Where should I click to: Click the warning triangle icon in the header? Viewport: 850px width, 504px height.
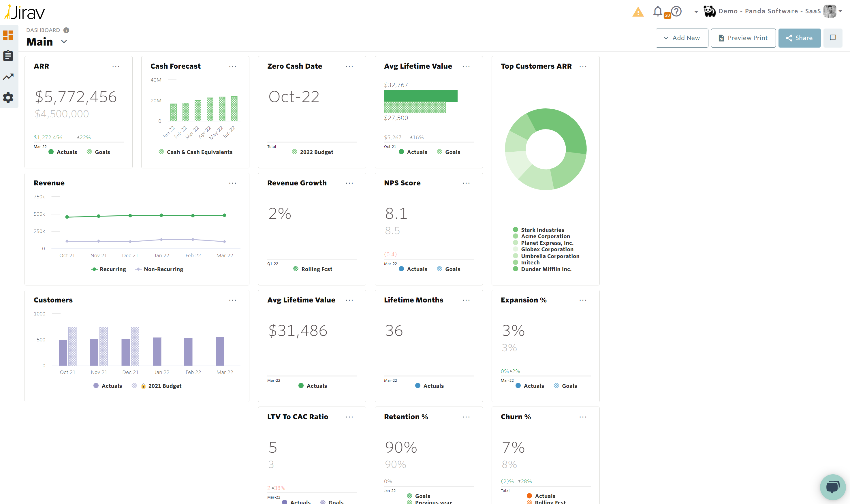coord(638,11)
